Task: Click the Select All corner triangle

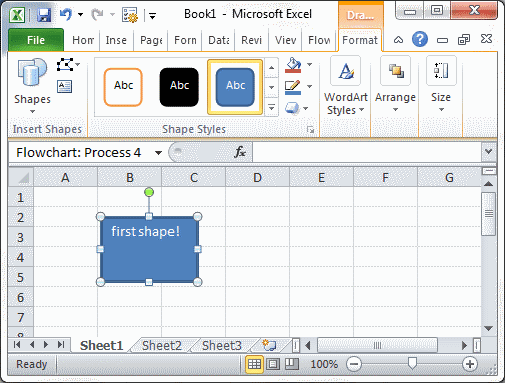Action: (x=21, y=177)
